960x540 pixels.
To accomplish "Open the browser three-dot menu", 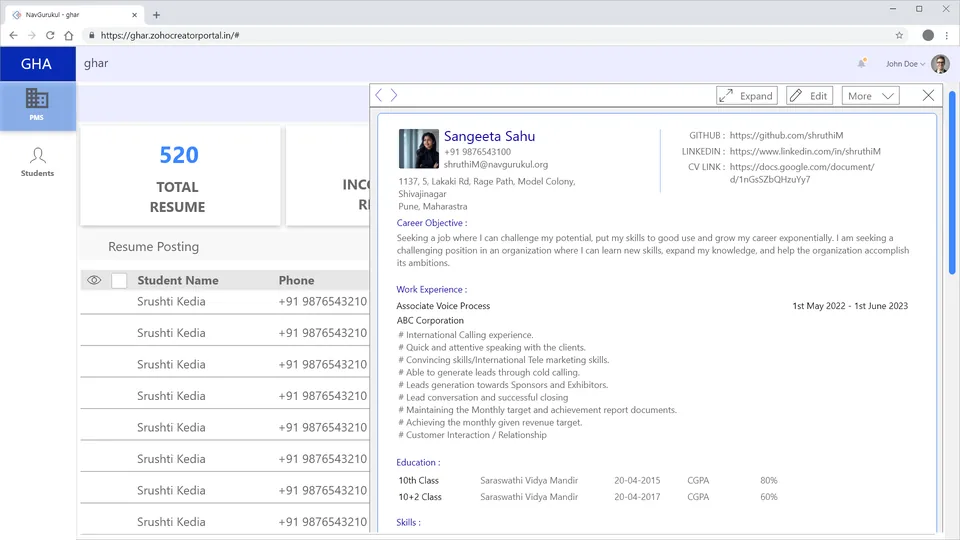I will (947, 36).
